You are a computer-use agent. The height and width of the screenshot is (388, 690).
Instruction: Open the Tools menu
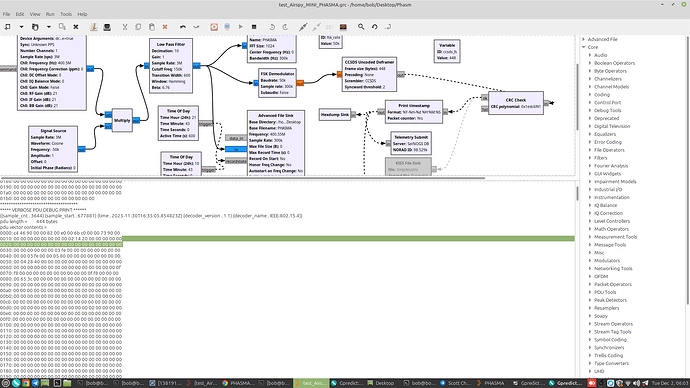(x=66, y=14)
